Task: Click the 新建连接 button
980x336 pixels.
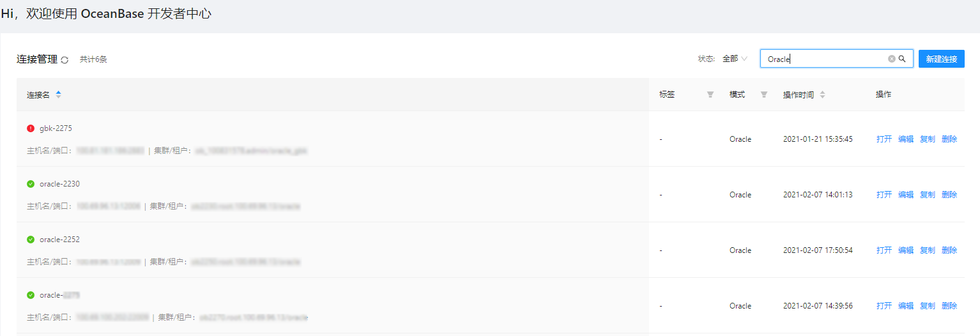Action: pyautogui.click(x=941, y=59)
